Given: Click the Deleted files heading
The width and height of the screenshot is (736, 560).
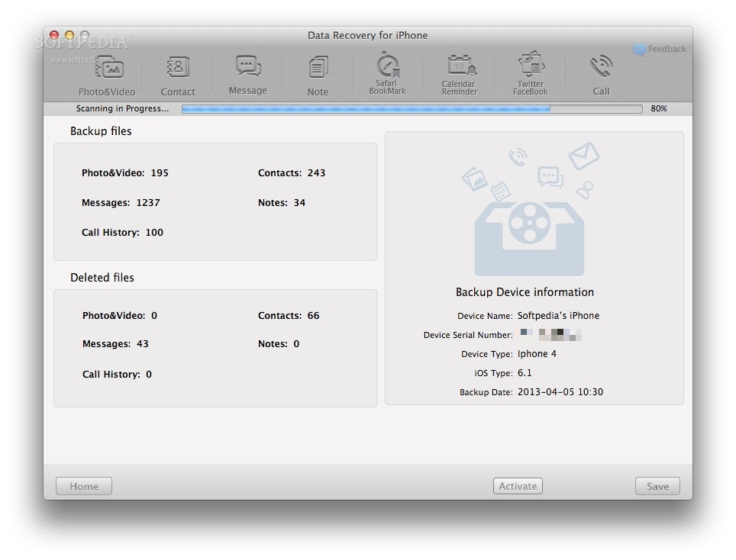Looking at the screenshot, I should pos(102,277).
